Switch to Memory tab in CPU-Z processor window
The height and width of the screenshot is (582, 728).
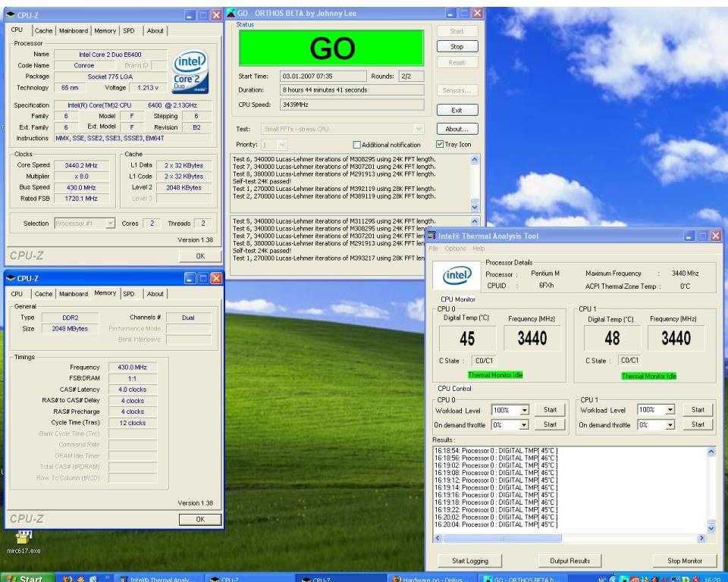105,30
